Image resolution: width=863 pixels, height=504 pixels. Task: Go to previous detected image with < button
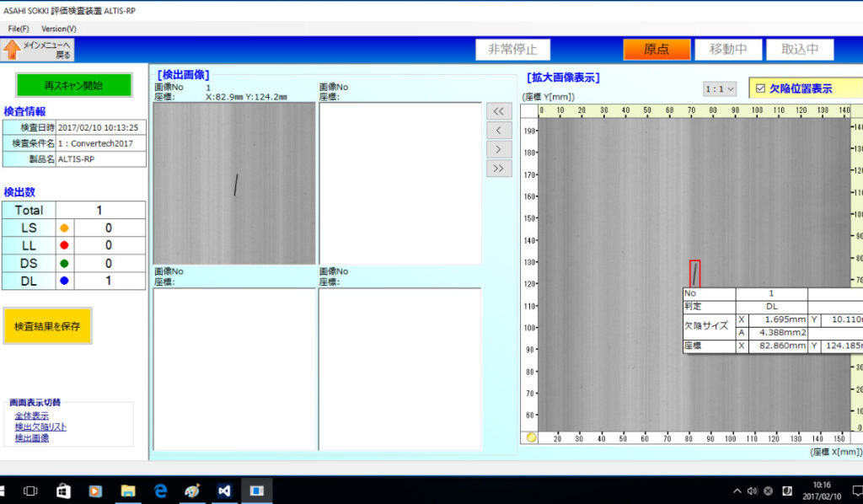tap(499, 130)
